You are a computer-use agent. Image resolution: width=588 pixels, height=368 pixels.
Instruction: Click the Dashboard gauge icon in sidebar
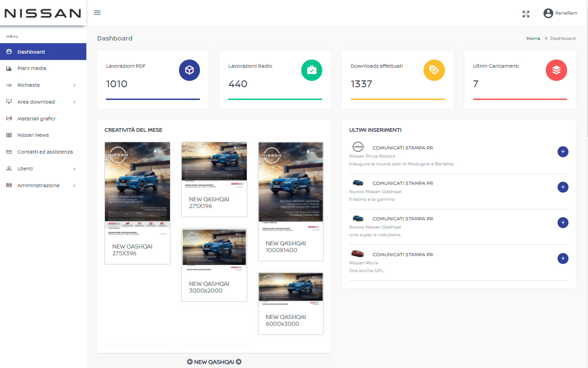coord(9,52)
